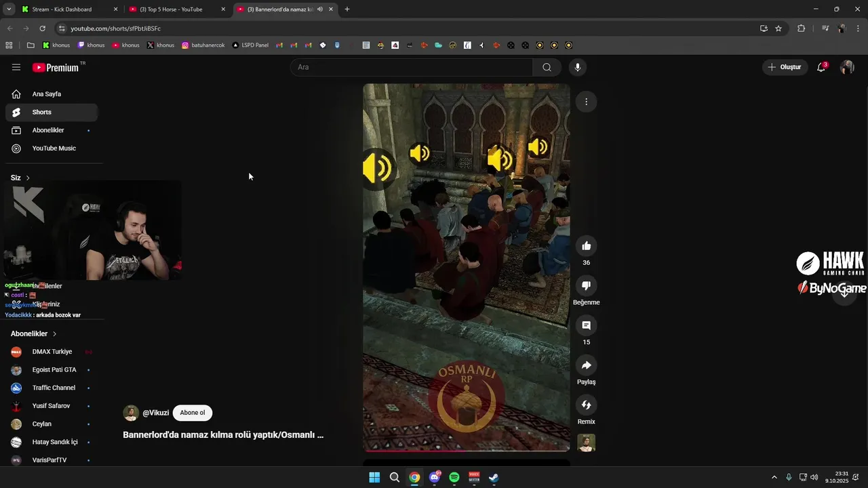Click the address bar URL
The height and width of the screenshot is (488, 868).
click(x=116, y=28)
